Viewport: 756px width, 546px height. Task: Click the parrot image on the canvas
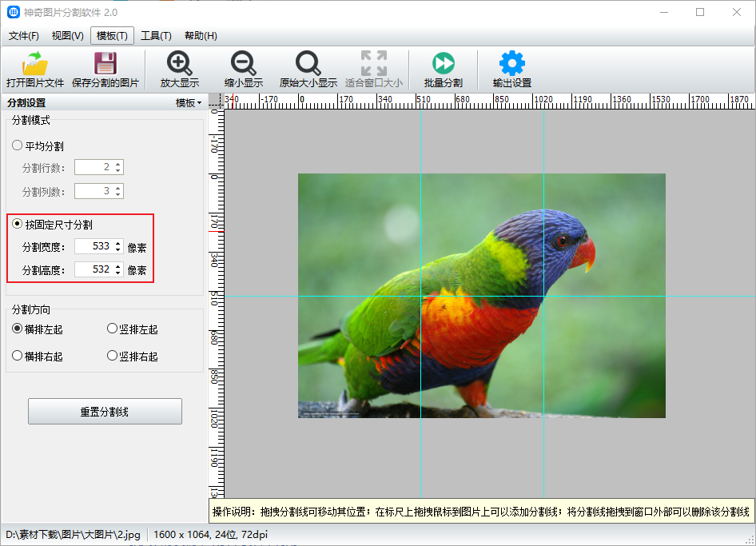(481, 296)
